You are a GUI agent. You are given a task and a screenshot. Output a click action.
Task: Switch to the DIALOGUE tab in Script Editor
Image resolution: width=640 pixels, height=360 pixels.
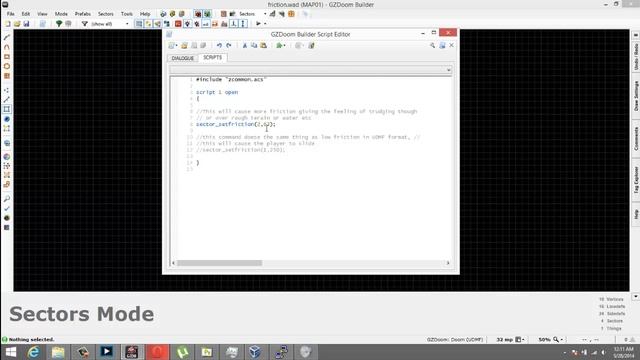182,58
